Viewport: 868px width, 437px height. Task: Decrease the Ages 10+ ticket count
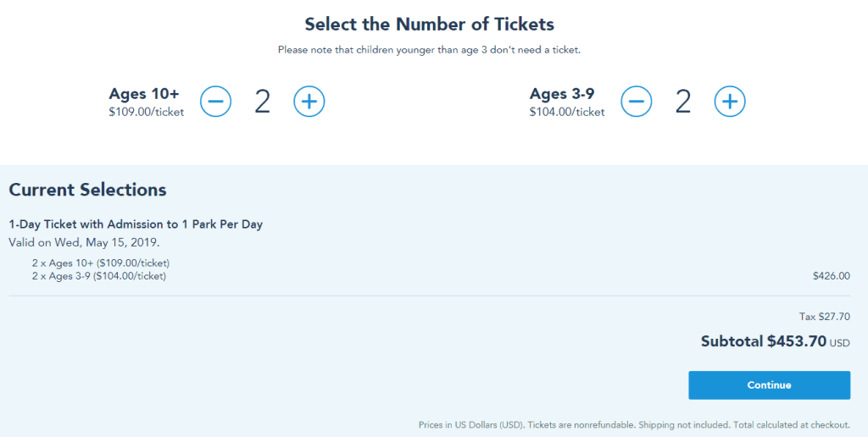[x=215, y=102]
